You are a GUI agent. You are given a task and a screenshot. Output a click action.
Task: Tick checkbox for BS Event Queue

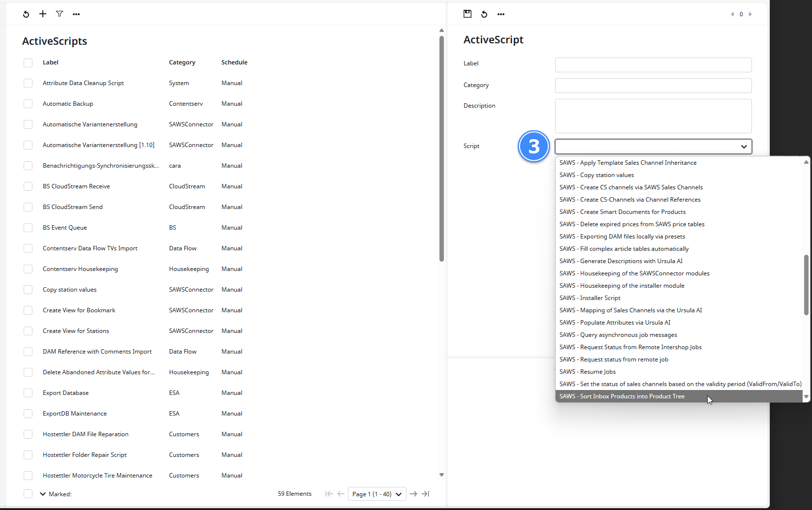28,228
